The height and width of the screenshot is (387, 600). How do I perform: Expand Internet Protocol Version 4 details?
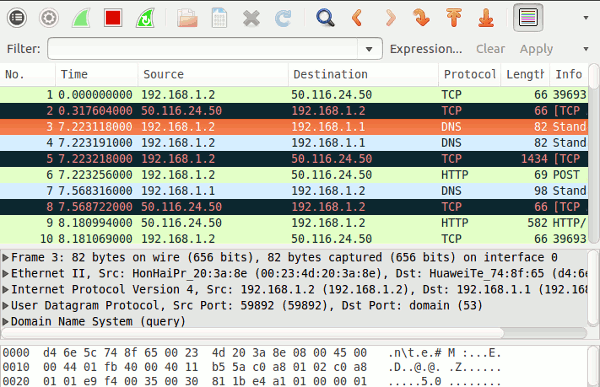click(5, 290)
